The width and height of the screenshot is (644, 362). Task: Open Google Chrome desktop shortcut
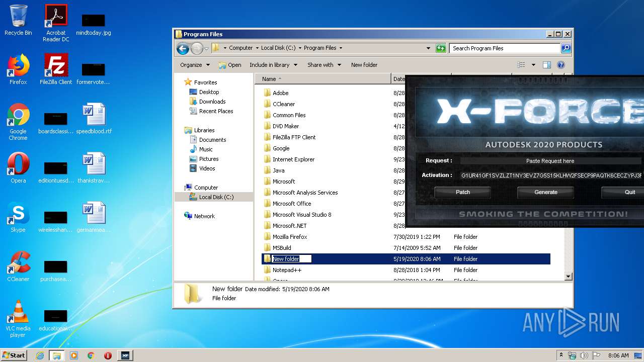click(x=18, y=122)
